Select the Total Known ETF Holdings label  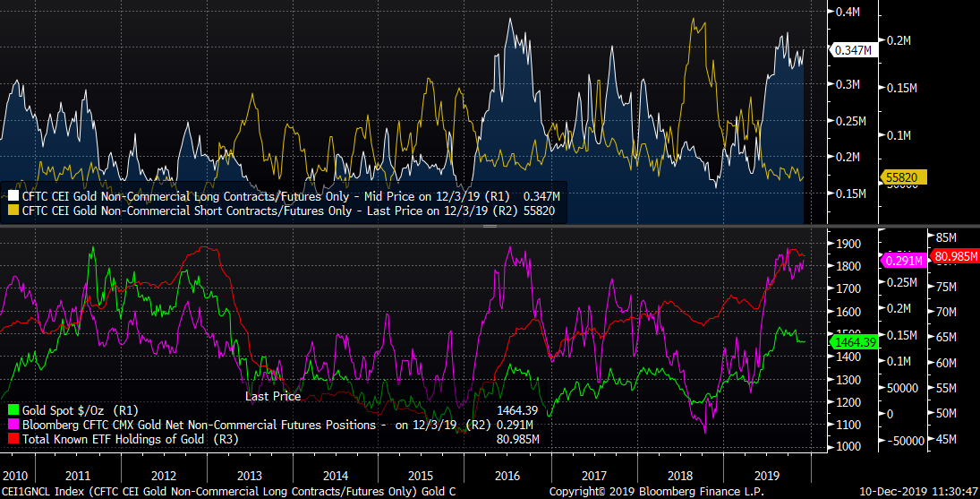(130, 439)
